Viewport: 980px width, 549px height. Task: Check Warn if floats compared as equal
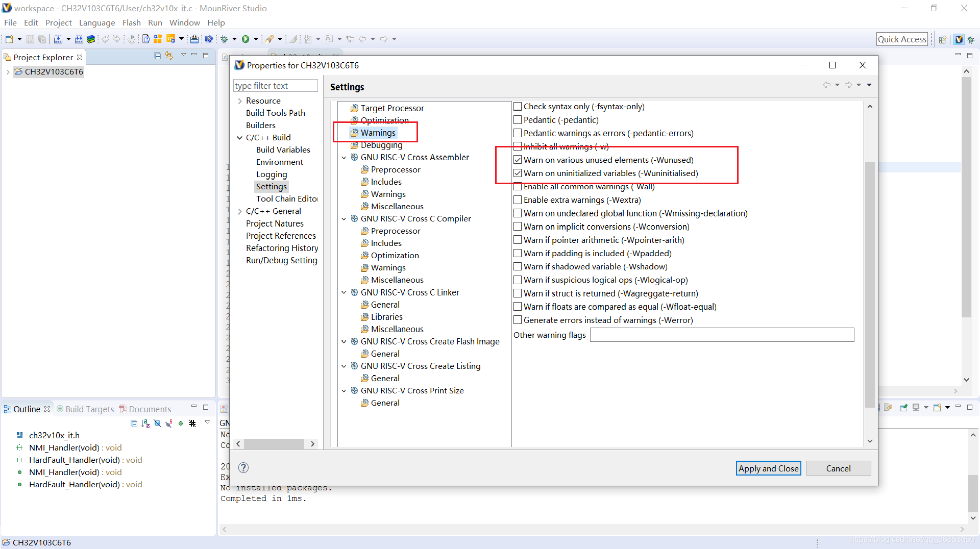click(518, 307)
